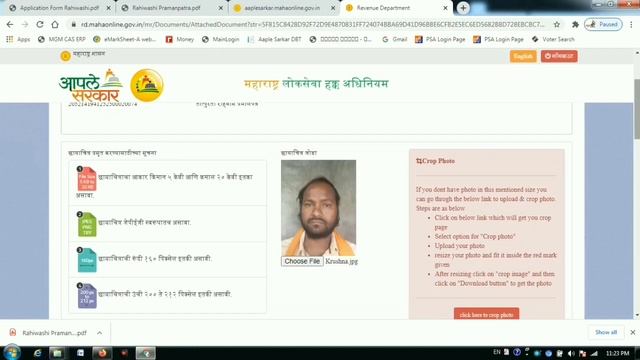Reload the Revenue Department page

[x=40, y=24]
